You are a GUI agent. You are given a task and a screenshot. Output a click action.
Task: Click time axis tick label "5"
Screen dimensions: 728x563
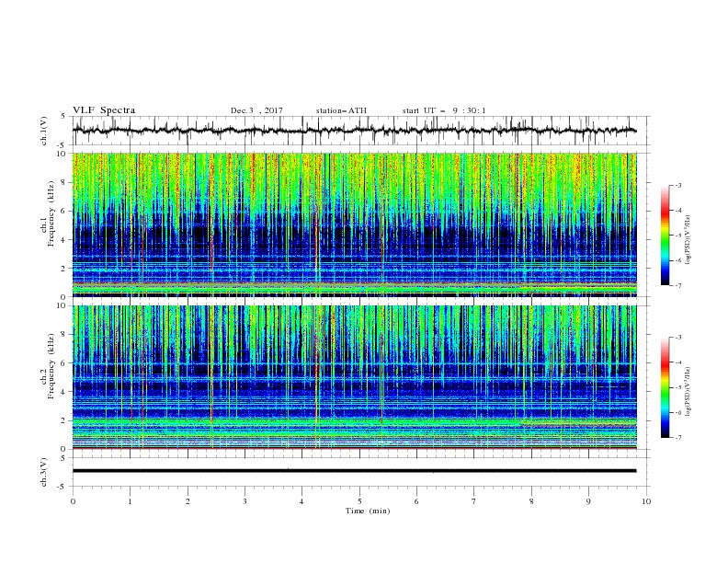[x=359, y=501]
